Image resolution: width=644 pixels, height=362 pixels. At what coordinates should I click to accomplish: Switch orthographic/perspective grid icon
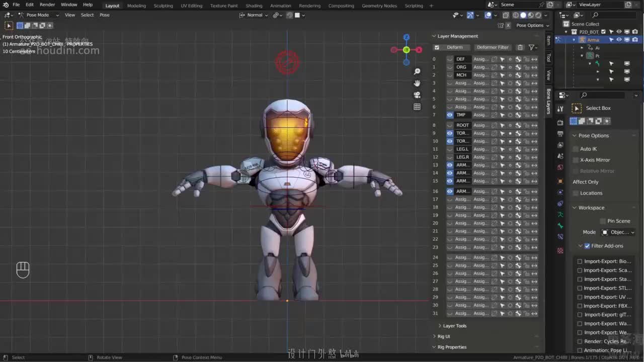pyautogui.click(x=417, y=107)
